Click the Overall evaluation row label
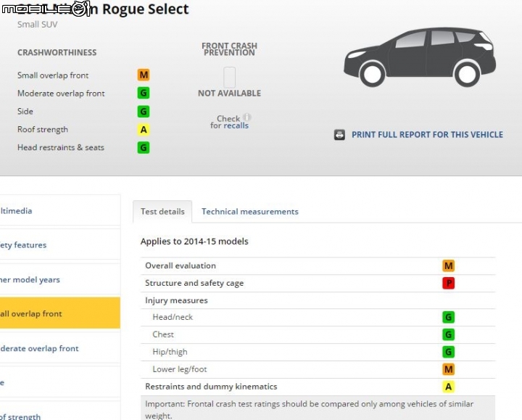Viewport: 522px width, 420px height. [x=181, y=265]
